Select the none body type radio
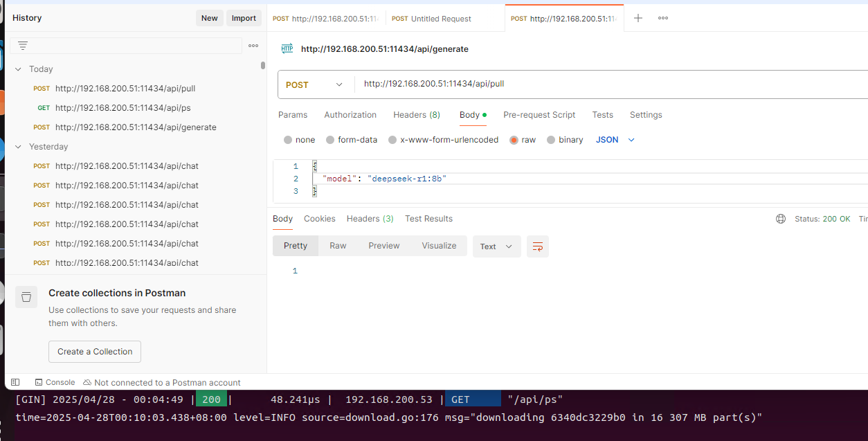The width and height of the screenshot is (868, 441). coord(288,140)
